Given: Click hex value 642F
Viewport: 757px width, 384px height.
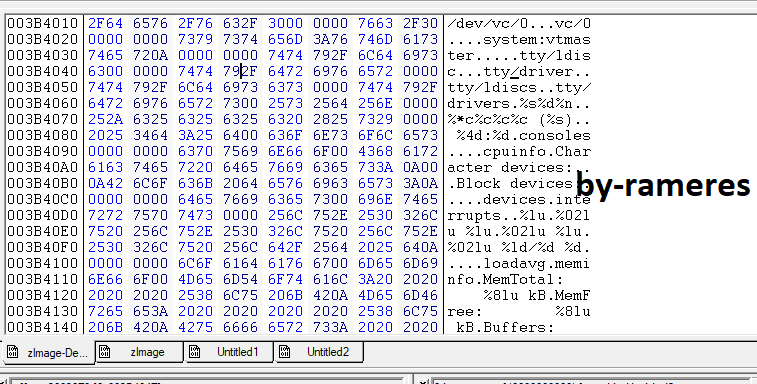Looking at the screenshot, I should (x=285, y=247).
